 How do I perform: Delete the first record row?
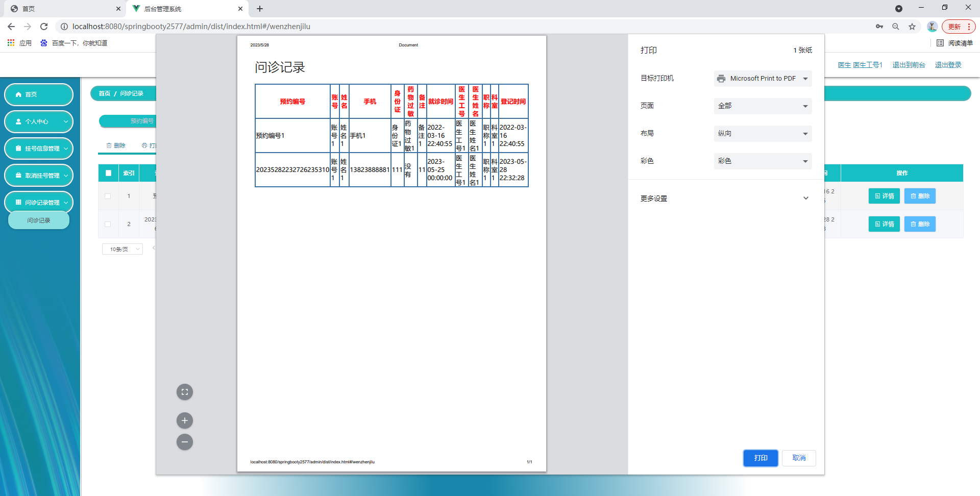920,196
